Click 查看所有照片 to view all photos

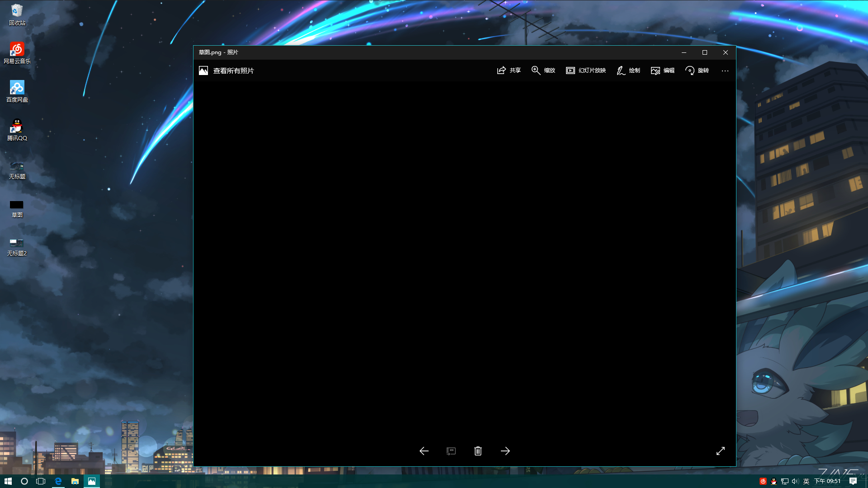pyautogui.click(x=234, y=70)
